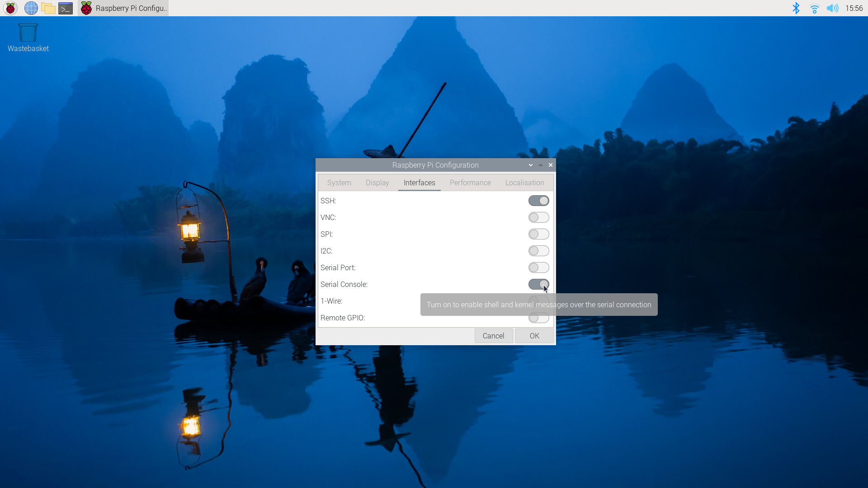Open the Performance tab
The image size is (868, 488).
[470, 183]
